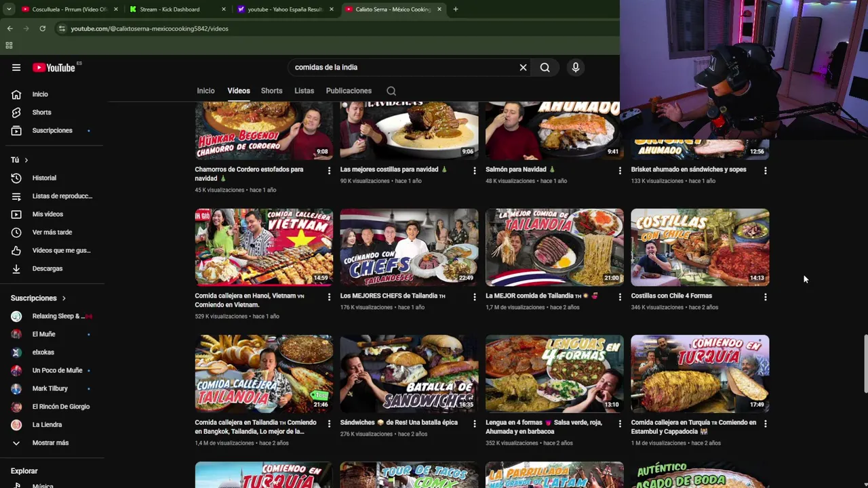This screenshot has width=868, height=488.
Task: Open a new browser tab with plus button
Action: pos(456,9)
